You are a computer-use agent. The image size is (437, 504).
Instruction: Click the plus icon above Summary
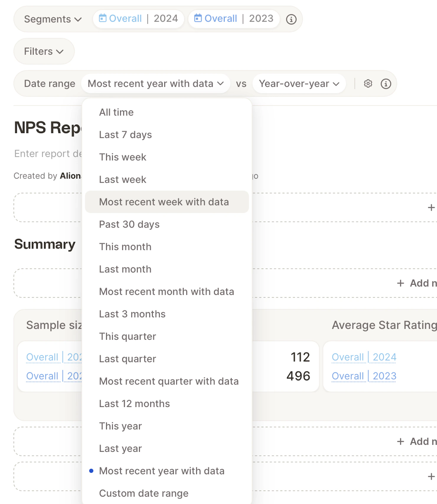pos(431,208)
